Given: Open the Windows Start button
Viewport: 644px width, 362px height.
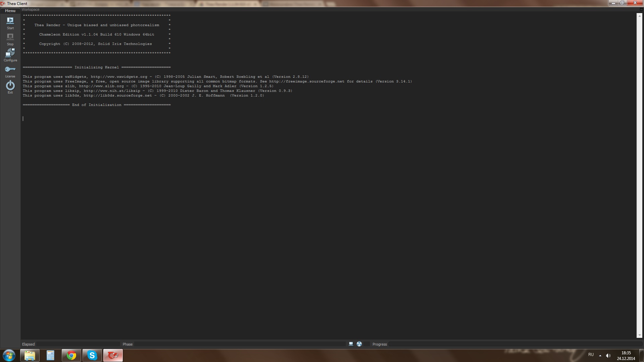Looking at the screenshot, I should [9, 355].
